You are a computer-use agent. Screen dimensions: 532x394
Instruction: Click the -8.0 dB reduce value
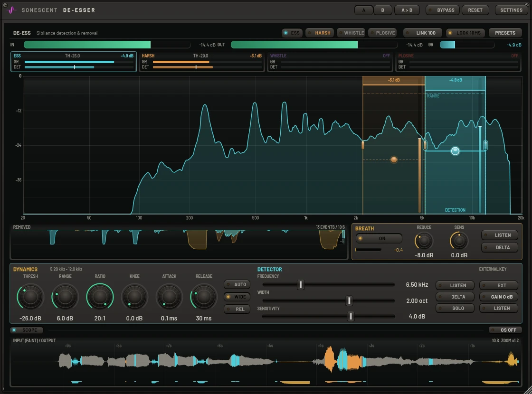pyautogui.click(x=424, y=255)
